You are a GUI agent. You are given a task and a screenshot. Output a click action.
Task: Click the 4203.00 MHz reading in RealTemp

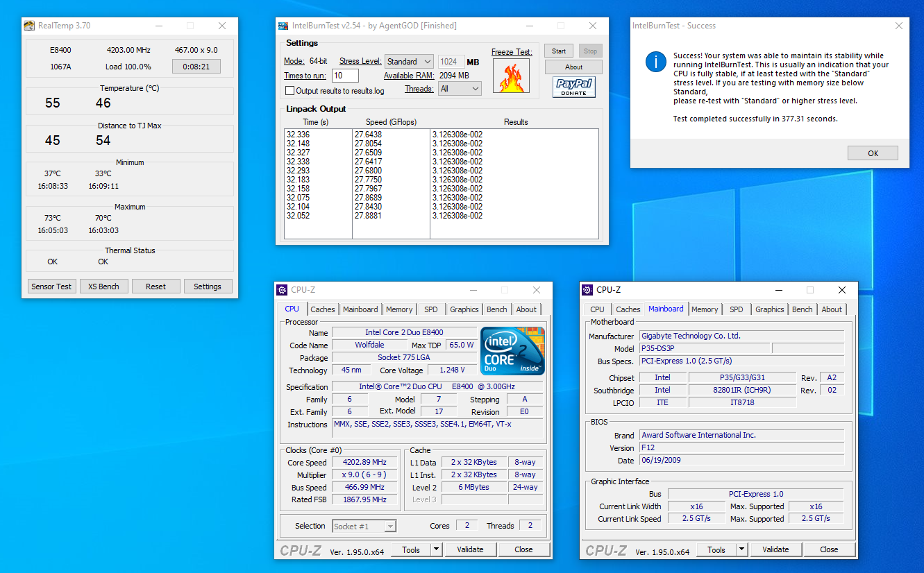point(128,50)
